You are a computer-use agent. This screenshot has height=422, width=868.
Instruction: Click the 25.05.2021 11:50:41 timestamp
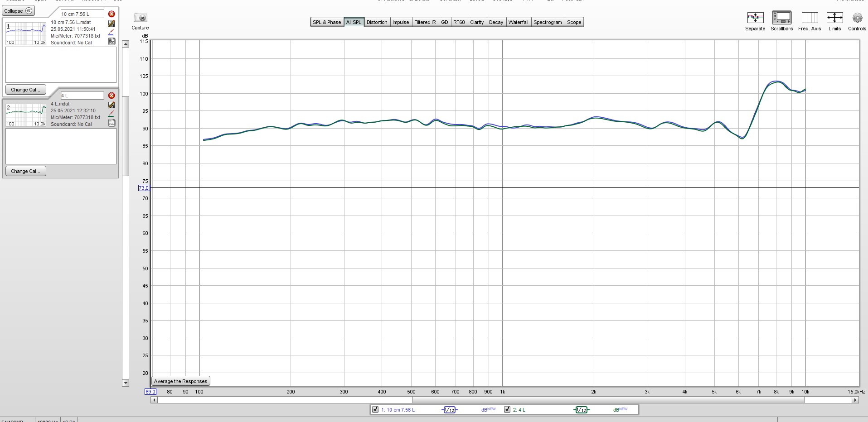pyautogui.click(x=73, y=29)
